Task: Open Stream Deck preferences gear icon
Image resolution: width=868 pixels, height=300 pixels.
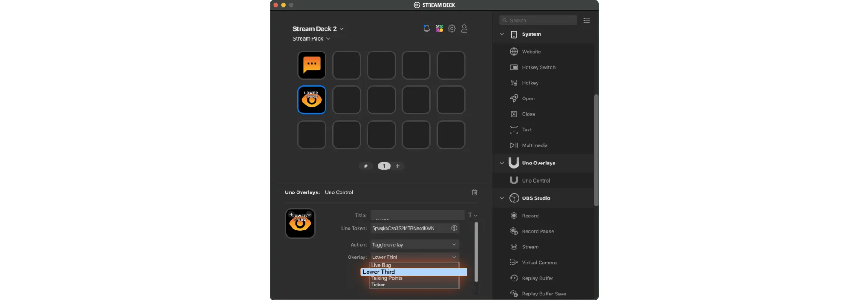Action: point(452,28)
